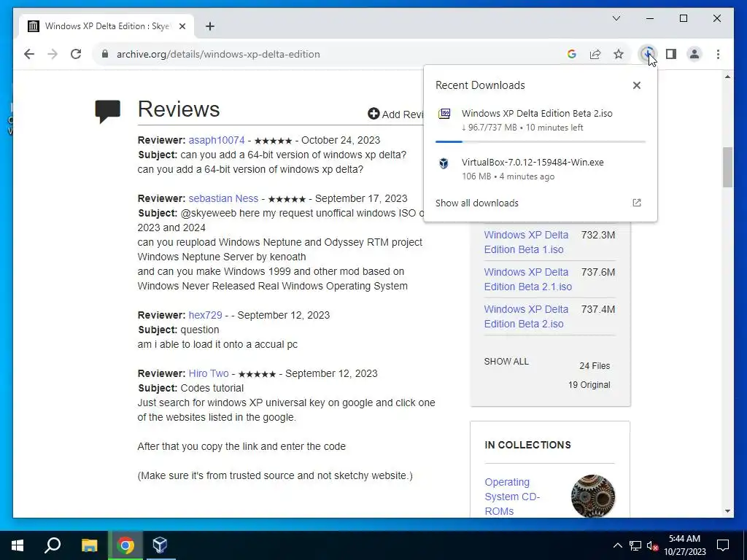Open the Chrome profile avatar
747x560 pixels.
694,54
